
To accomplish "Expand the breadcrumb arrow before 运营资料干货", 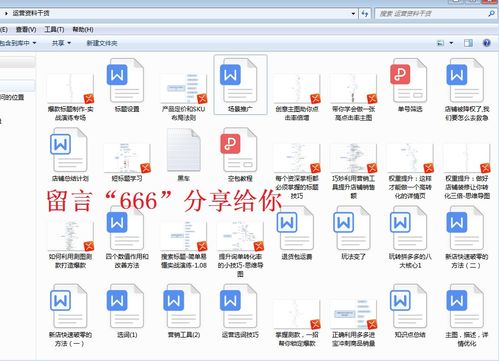I will [6, 13].
